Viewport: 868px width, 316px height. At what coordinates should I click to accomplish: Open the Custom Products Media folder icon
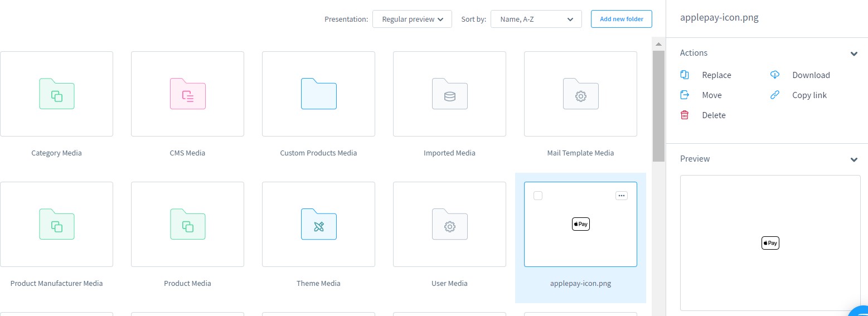coord(318,94)
